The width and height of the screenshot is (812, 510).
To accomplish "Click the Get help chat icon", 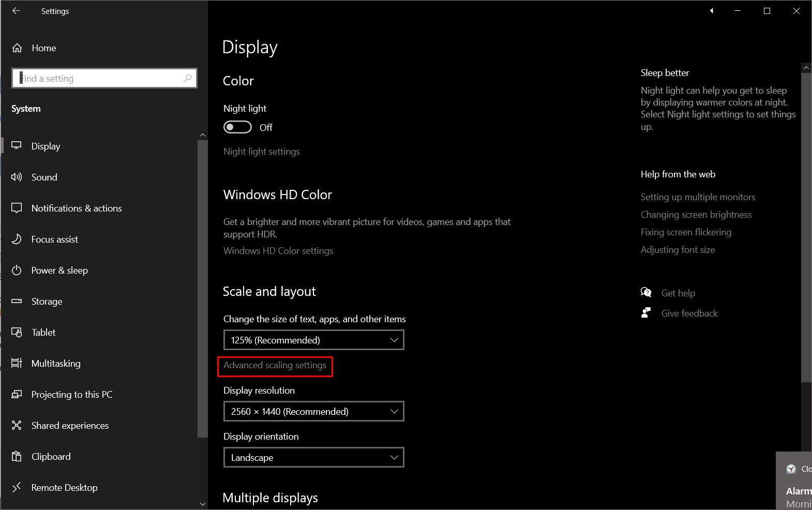I will click(646, 293).
